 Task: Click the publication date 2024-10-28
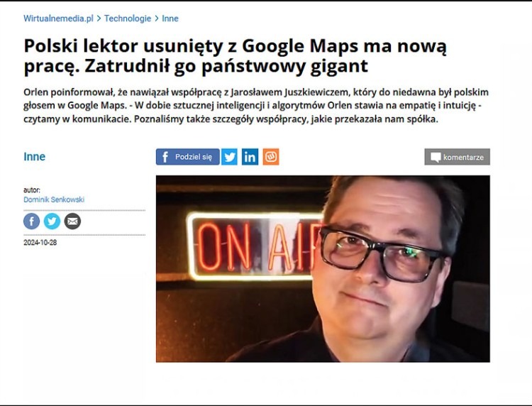tap(40, 242)
